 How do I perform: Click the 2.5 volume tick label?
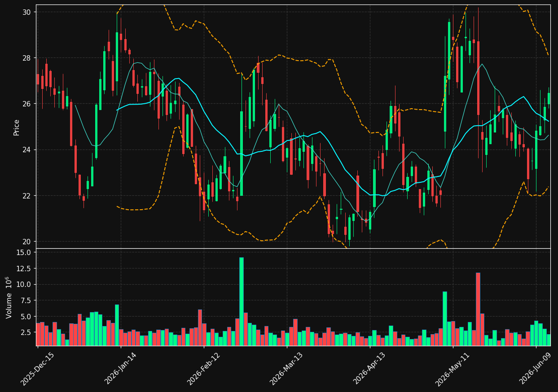click(x=26, y=332)
